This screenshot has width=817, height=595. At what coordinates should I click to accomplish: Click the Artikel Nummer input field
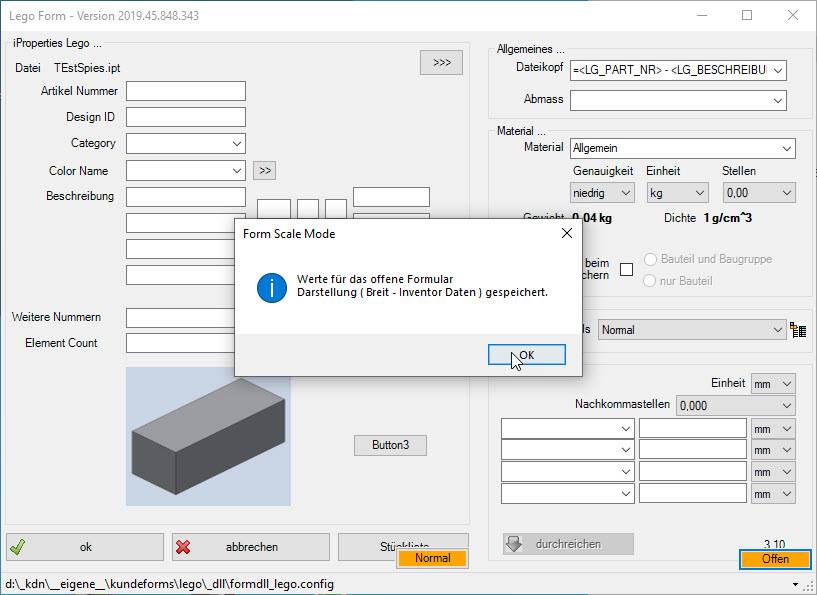point(186,91)
